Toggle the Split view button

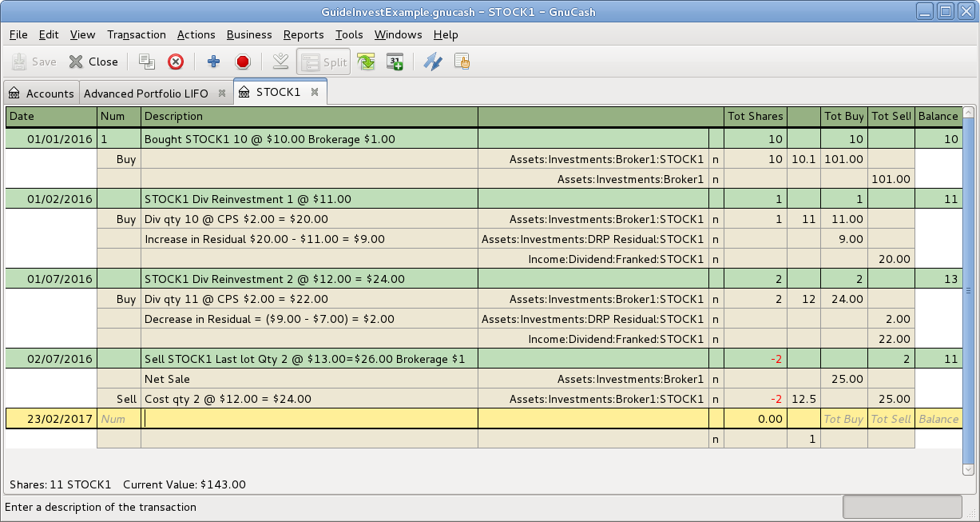tap(323, 62)
